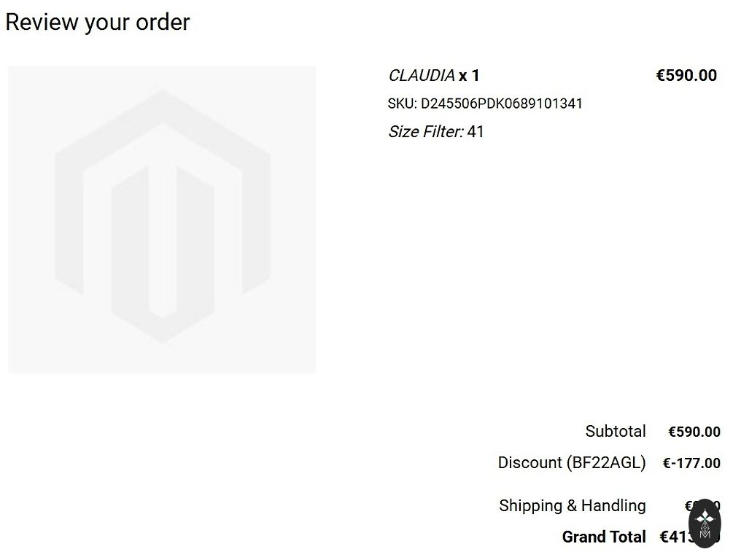Click the word 'Discount' in totals

[x=530, y=463]
